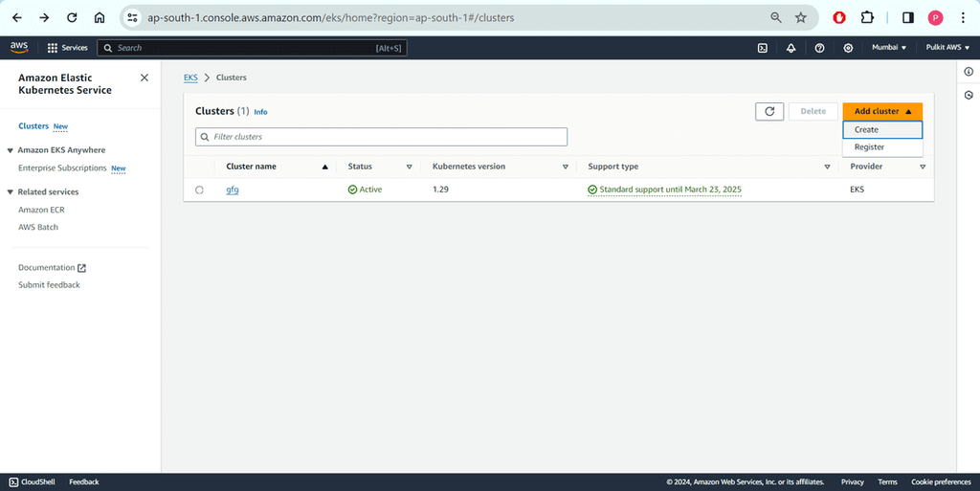
Task: Focus the AWS top Search box
Action: point(252,48)
